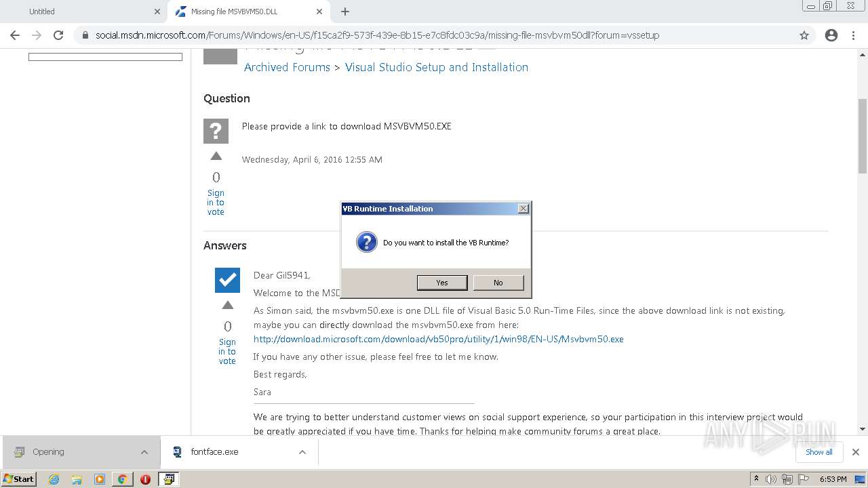Click the taskbar clock 6:53 PM
The width and height of the screenshot is (868, 488).
click(833, 479)
